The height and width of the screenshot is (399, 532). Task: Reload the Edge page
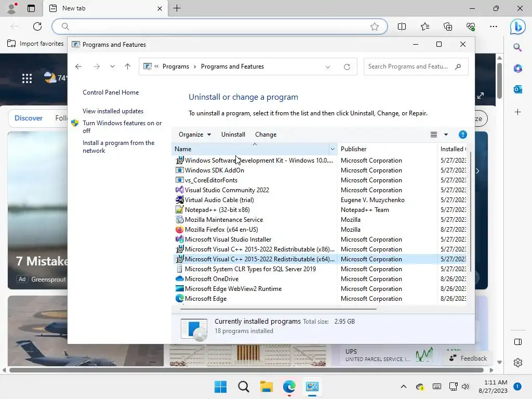[x=37, y=26]
